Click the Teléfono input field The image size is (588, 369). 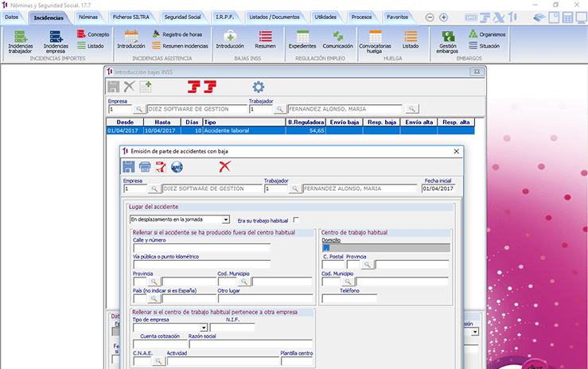pyautogui.click(x=349, y=298)
